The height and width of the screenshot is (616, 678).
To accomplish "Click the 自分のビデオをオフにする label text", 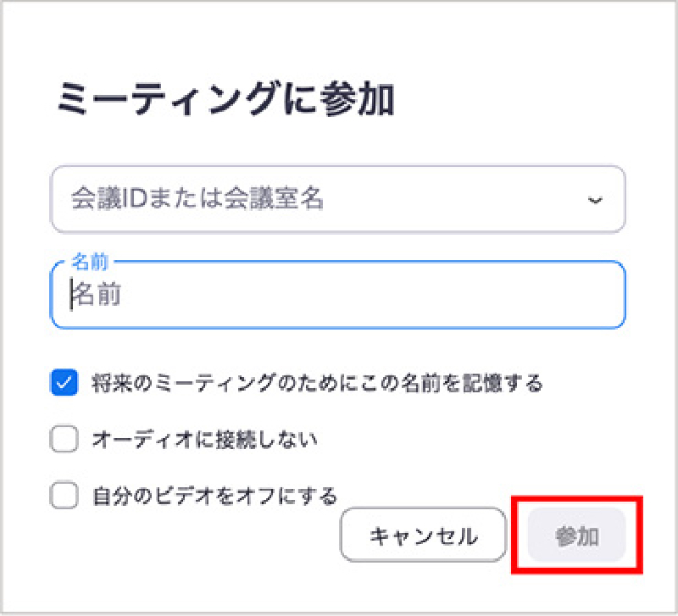I will coord(214,496).
